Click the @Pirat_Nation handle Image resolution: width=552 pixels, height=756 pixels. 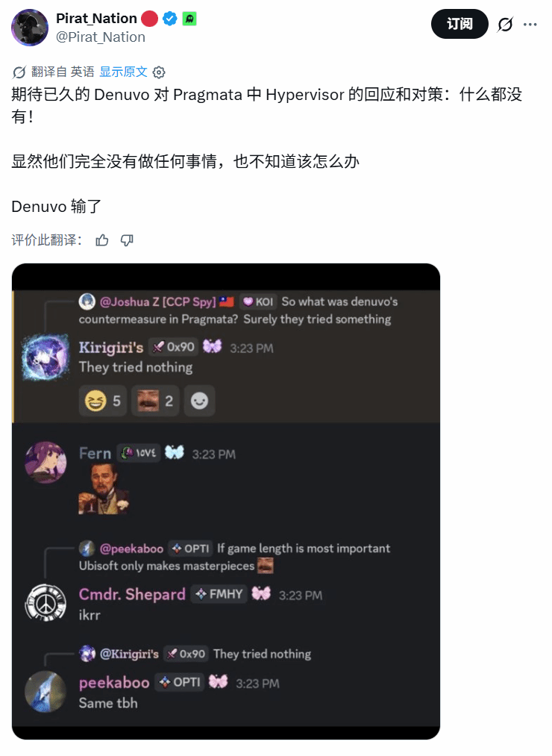[x=100, y=37]
